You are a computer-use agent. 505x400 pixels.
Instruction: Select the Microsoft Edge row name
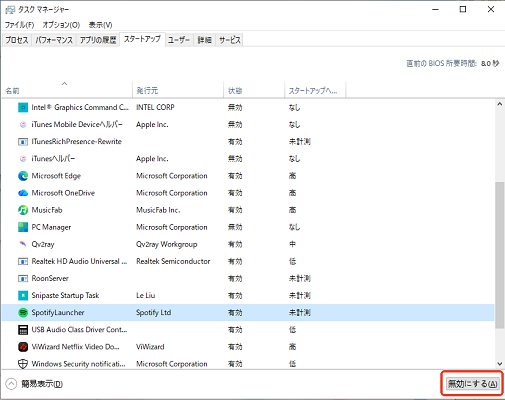[x=56, y=176]
